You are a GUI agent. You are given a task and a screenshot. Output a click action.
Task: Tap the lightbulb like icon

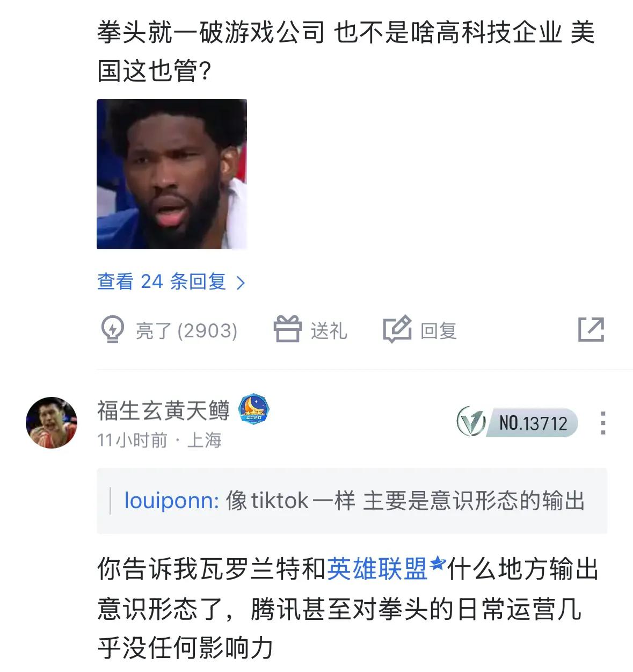[113, 329]
